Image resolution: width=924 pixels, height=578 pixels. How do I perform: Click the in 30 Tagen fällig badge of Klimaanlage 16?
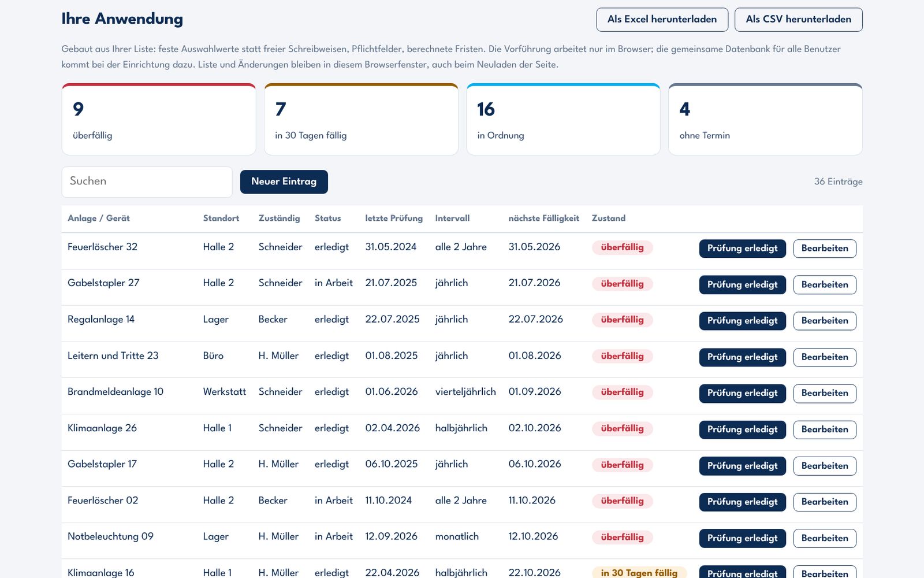[x=639, y=572]
